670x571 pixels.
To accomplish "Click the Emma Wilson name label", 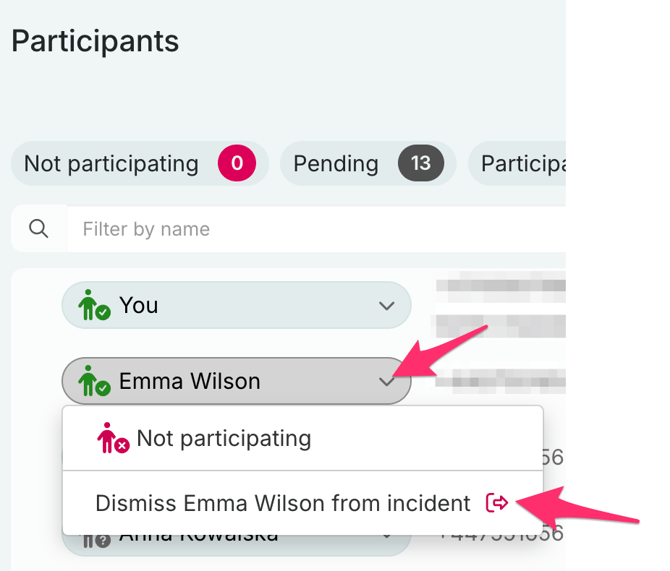I will point(189,381).
